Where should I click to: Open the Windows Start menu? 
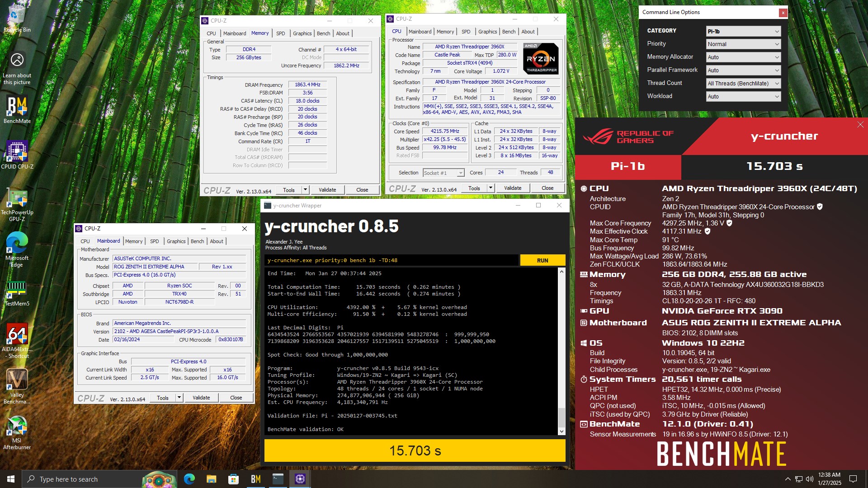11,479
